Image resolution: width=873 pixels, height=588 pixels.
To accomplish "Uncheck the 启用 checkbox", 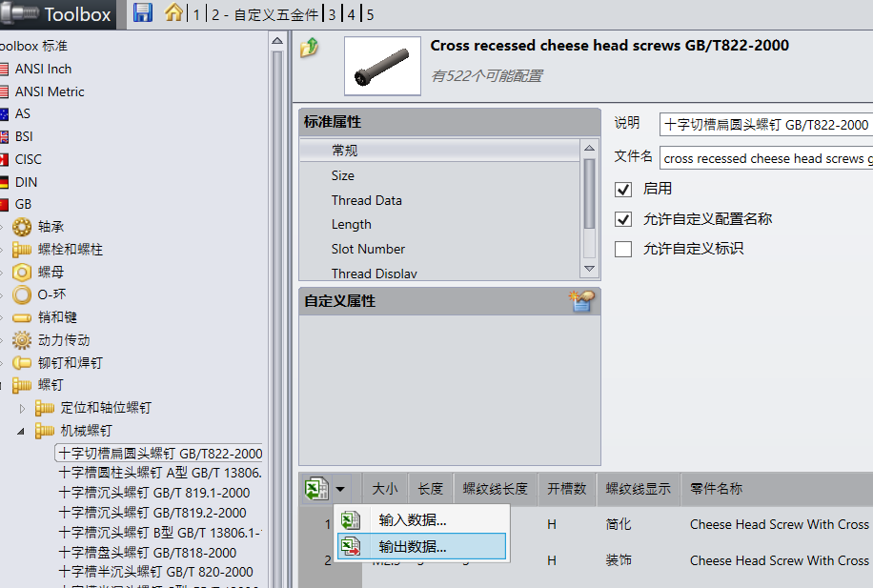I will (x=623, y=190).
